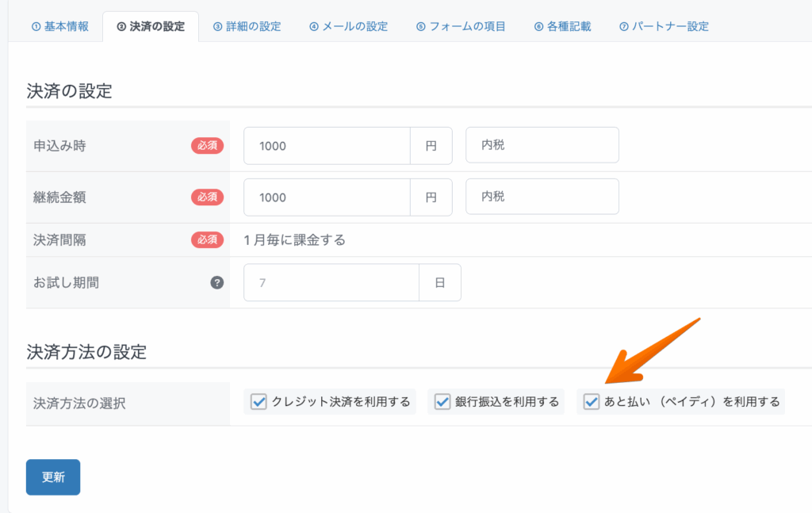The width and height of the screenshot is (812, 513).
Task: Select the 決済の設定 tab
Action: (x=151, y=26)
